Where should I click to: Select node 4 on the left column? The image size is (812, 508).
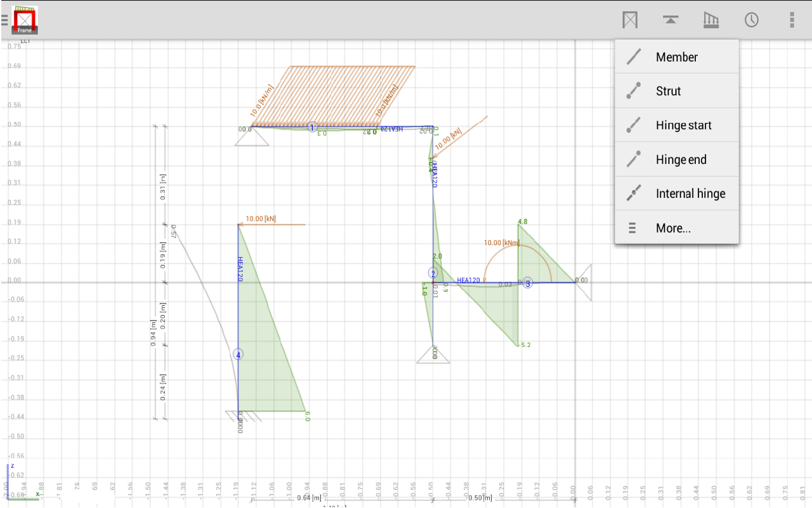pos(238,354)
